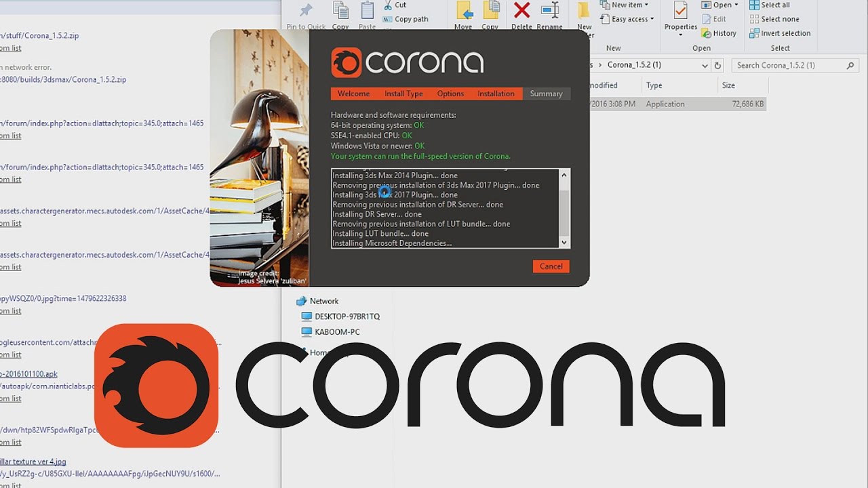Click 'SSE4.1-enabled CPU: OK' requirement text
Image resolution: width=868 pixels, height=488 pixels.
pyautogui.click(x=372, y=136)
